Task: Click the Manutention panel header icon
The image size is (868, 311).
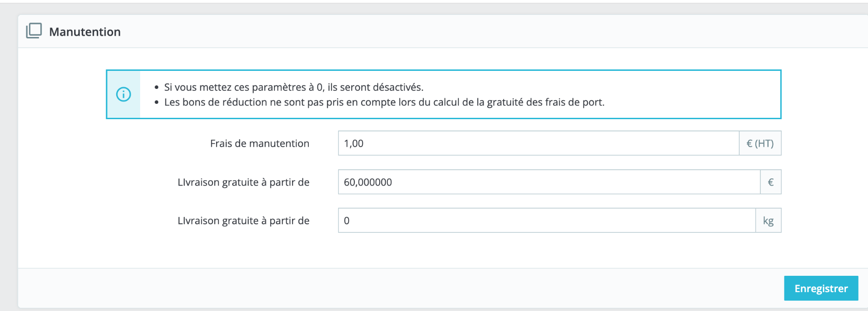Action: point(34,31)
